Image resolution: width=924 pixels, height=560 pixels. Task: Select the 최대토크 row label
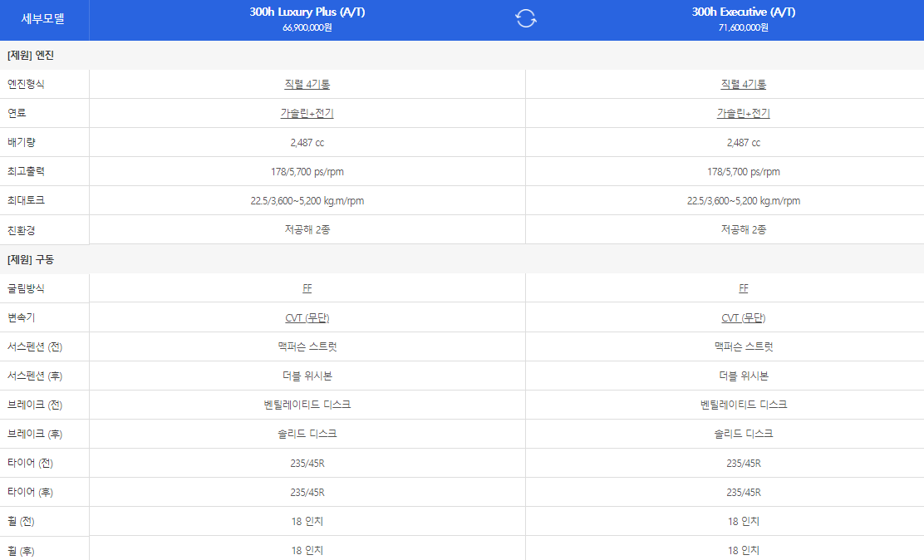click(x=26, y=200)
